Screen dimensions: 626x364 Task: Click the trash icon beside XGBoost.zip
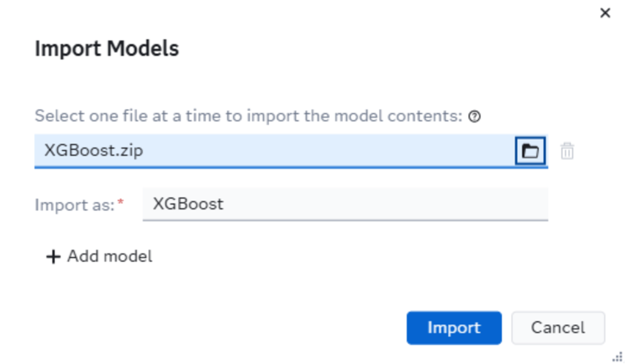click(x=567, y=151)
